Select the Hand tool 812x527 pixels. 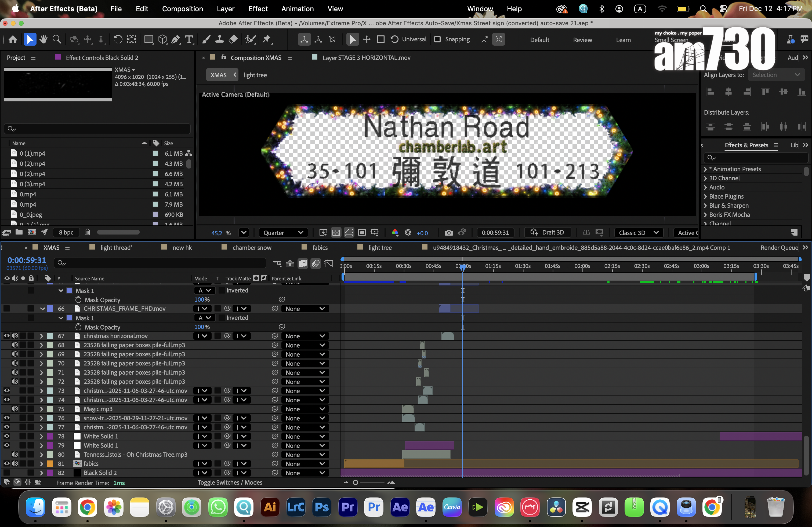pos(43,39)
